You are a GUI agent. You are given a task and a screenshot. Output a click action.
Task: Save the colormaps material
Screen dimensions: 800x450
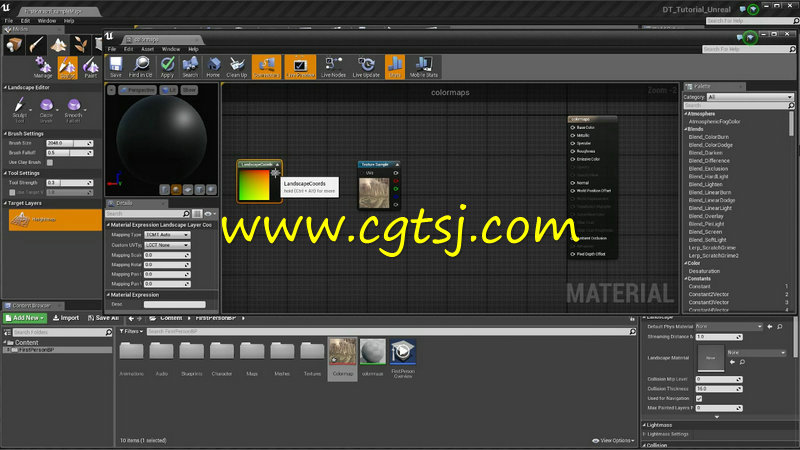116,67
